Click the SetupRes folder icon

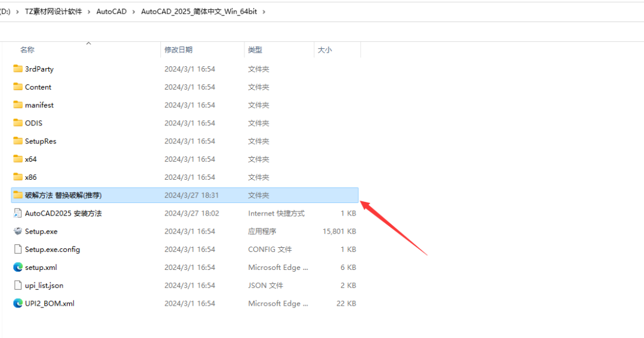coord(18,141)
